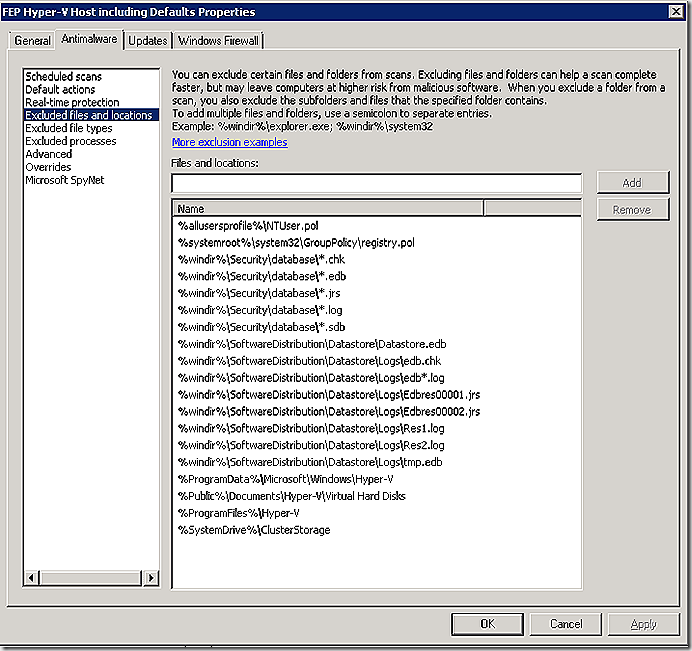Viewport: 692px width, 651px height.
Task: Open the Updates tab
Action: click(147, 41)
